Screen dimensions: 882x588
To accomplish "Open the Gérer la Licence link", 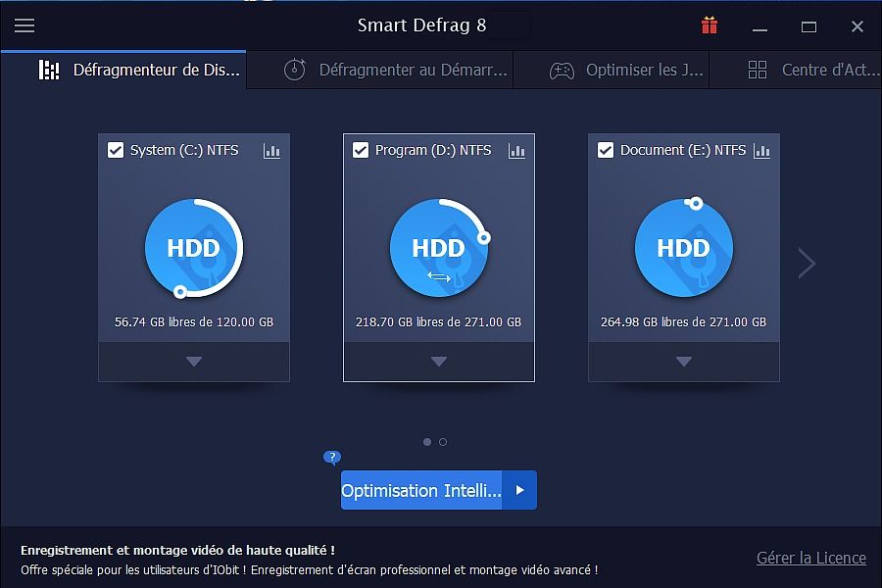I will [810, 558].
